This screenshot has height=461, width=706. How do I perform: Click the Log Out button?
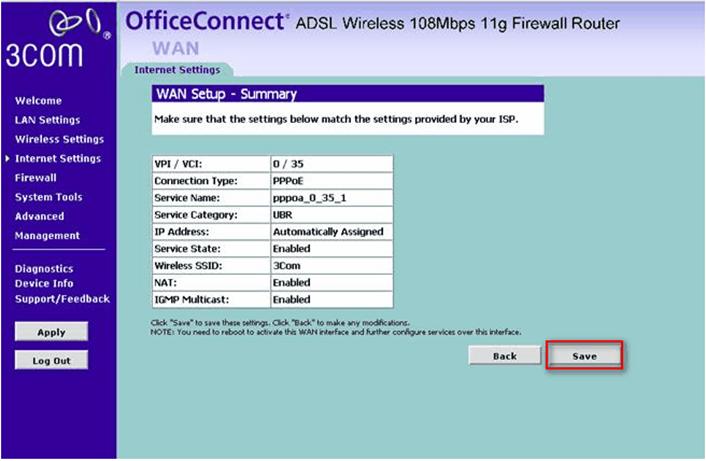(51, 360)
